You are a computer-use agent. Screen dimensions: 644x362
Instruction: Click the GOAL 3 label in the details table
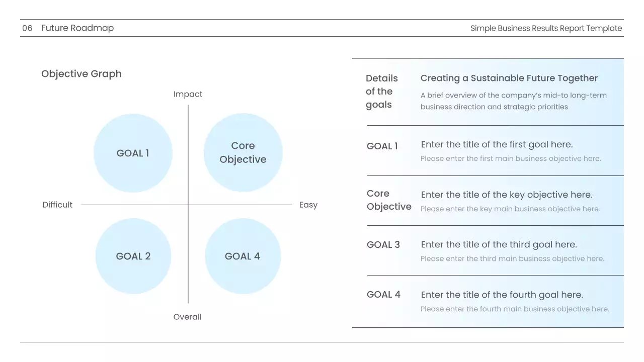click(x=383, y=245)
